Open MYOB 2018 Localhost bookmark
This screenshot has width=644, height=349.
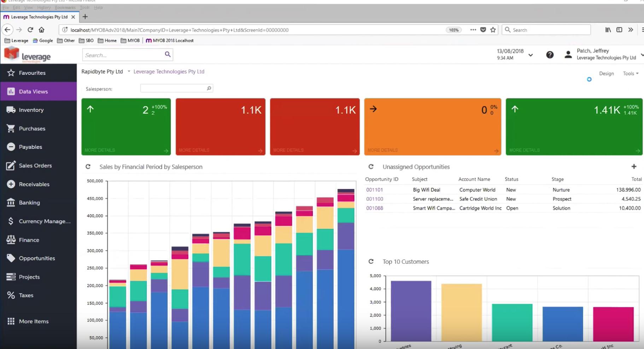pos(170,41)
